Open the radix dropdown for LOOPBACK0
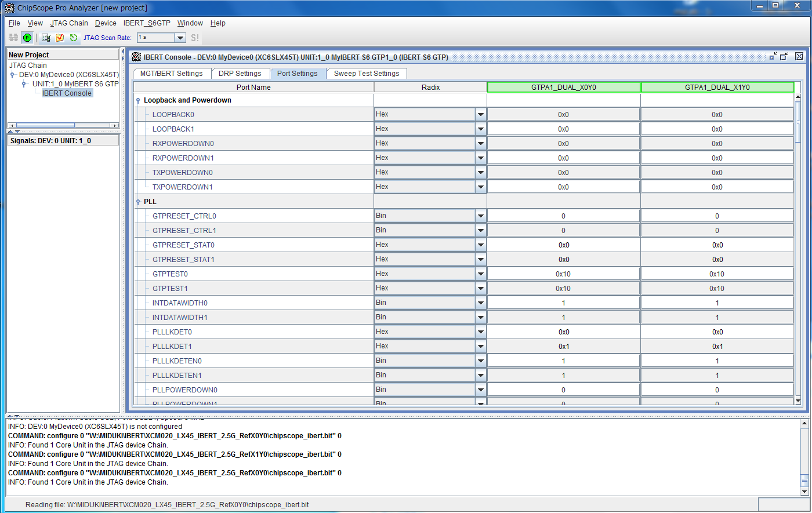The height and width of the screenshot is (513, 812). 481,114
